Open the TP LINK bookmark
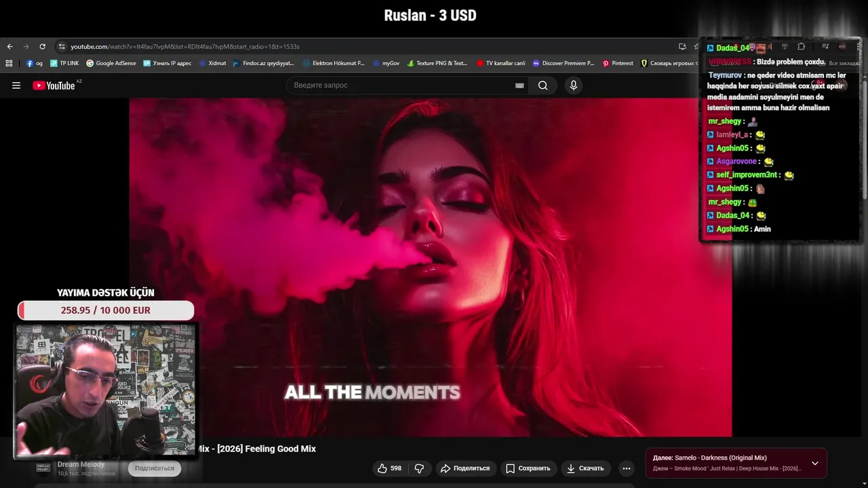 pos(64,63)
